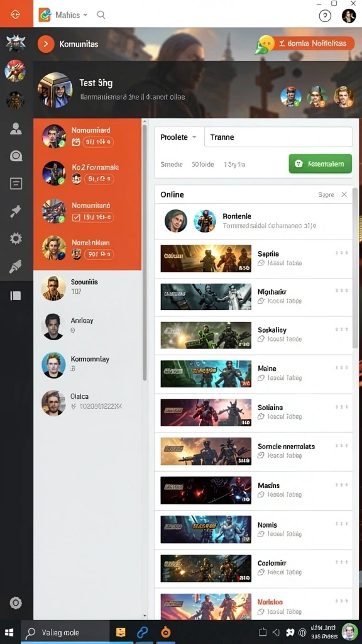This screenshot has width=362, height=644.
Task: Open the Proolete dropdown
Action: (x=179, y=137)
